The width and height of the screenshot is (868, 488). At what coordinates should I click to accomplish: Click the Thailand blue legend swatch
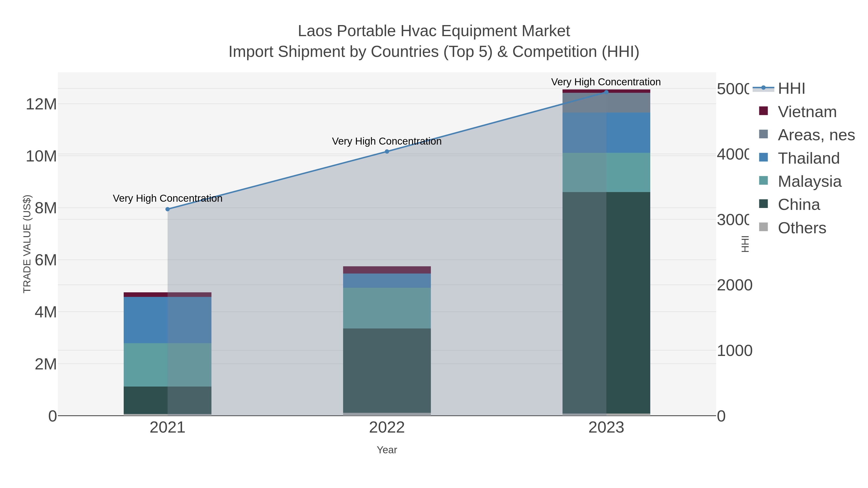tap(764, 157)
